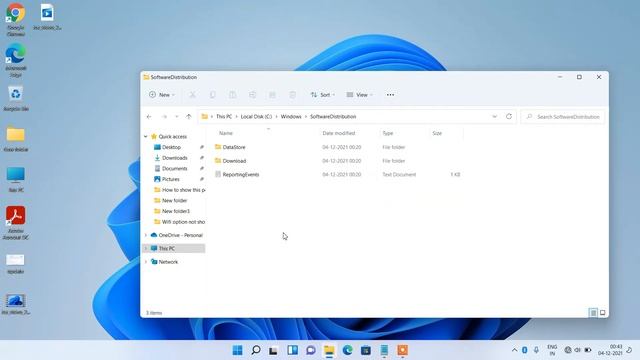Click Local Disk (C:) breadcrumb
This screenshot has width=640, height=360.
(256, 117)
